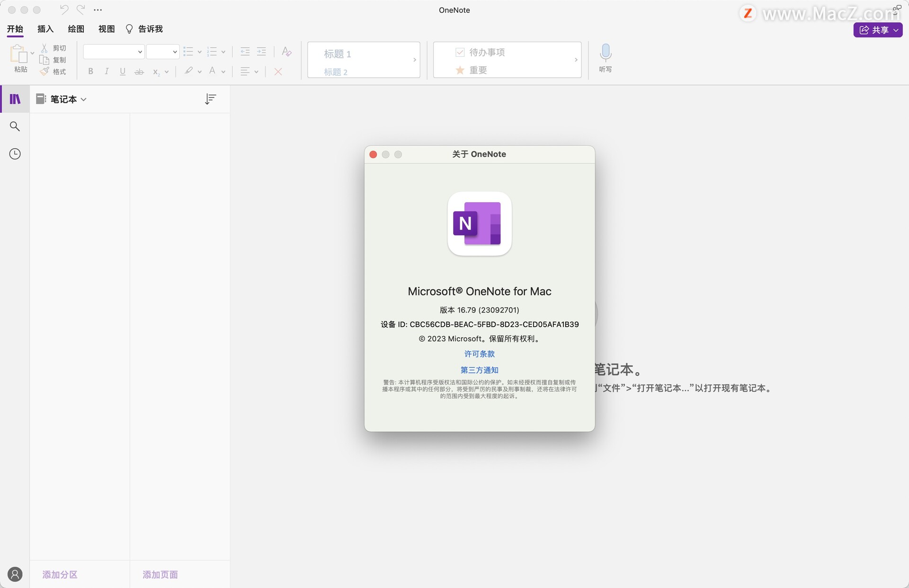Open the collaboration icon at top right

tap(897, 9)
